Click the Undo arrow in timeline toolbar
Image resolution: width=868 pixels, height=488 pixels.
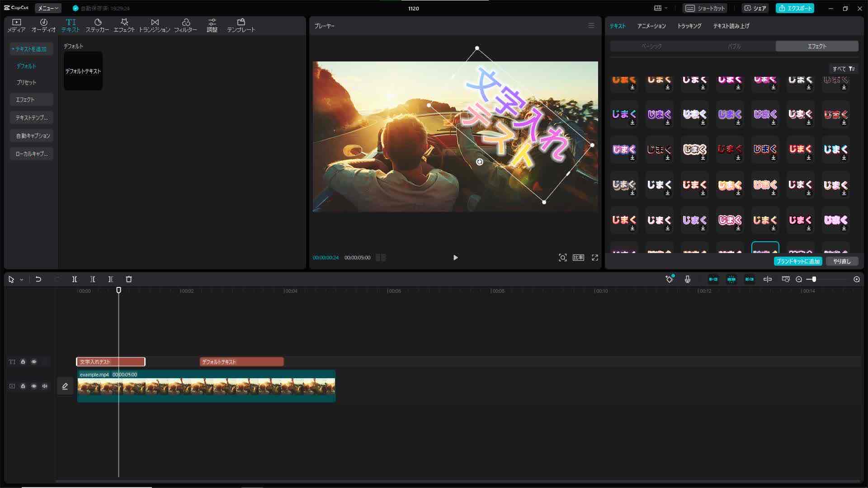pos(38,279)
